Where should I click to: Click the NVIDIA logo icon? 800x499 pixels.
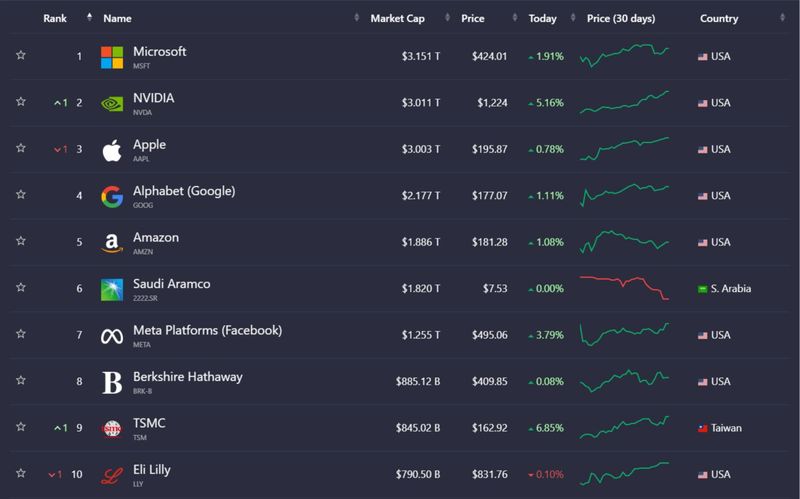(x=112, y=103)
